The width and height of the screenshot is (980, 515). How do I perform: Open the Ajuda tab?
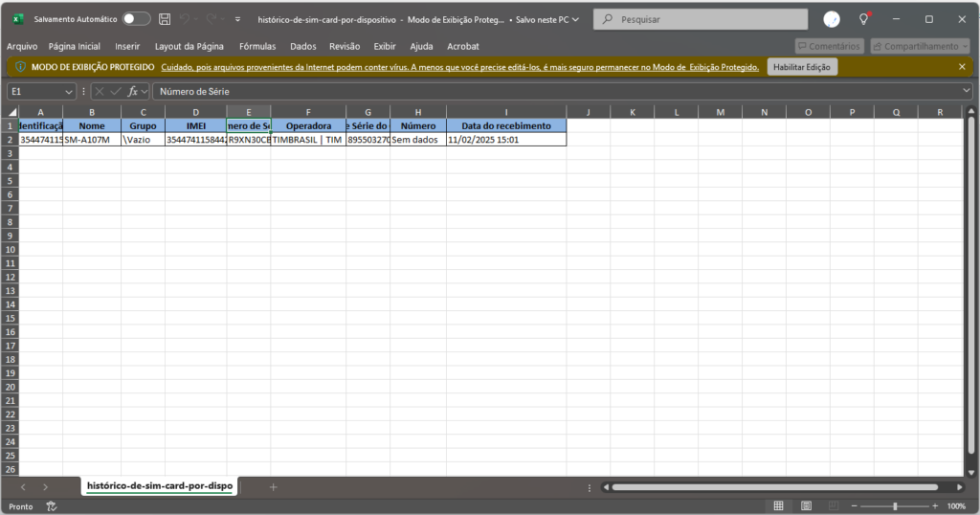(x=421, y=46)
